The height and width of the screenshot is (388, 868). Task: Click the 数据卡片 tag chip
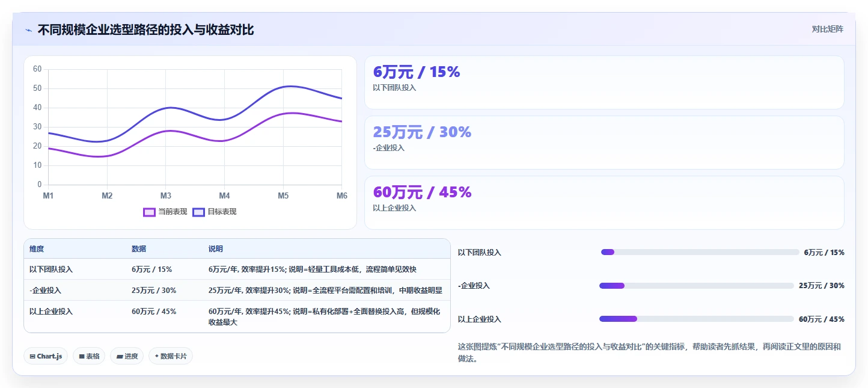point(171,356)
